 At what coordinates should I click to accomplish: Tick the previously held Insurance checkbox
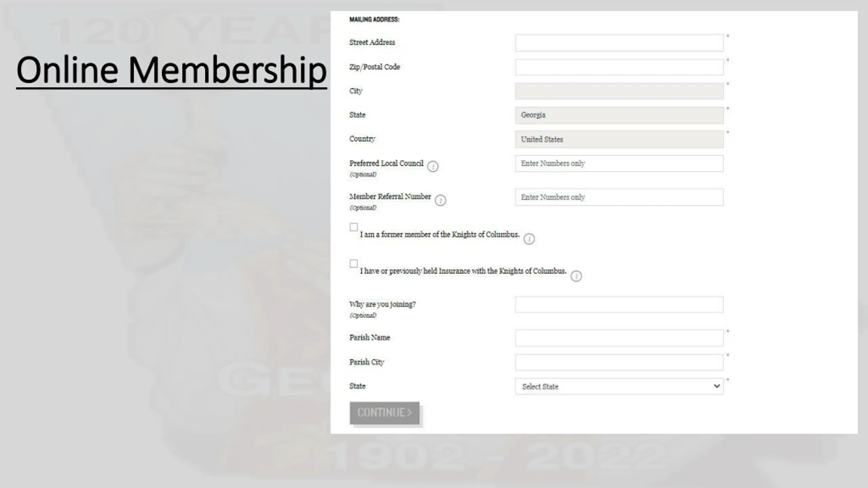click(354, 264)
